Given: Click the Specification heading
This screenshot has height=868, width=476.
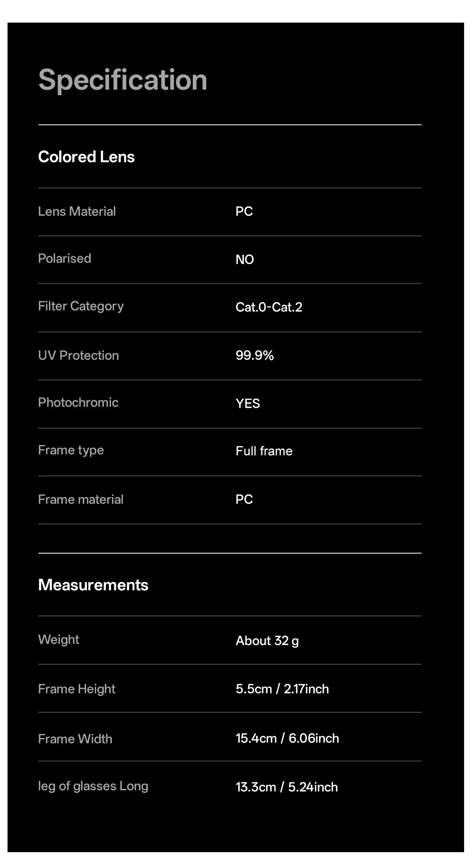Looking at the screenshot, I should pos(123,81).
